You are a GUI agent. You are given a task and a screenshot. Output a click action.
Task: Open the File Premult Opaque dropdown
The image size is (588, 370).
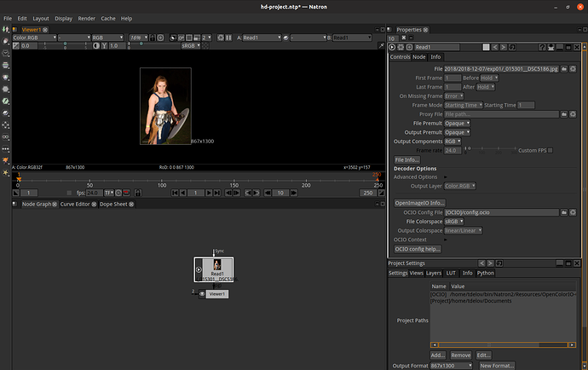pyautogui.click(x=457, y=124)
